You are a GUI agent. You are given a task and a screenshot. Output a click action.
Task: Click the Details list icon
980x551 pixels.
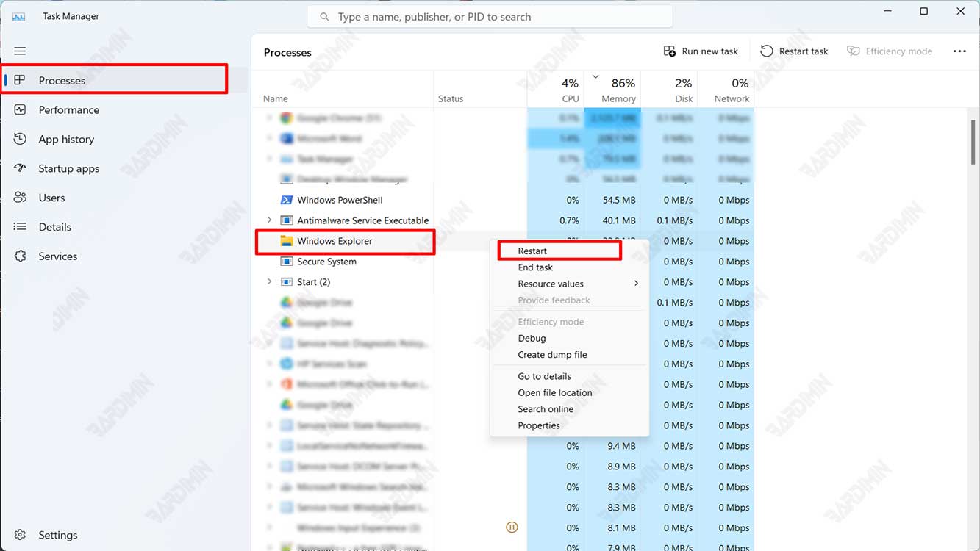click(x=20, y=227)
